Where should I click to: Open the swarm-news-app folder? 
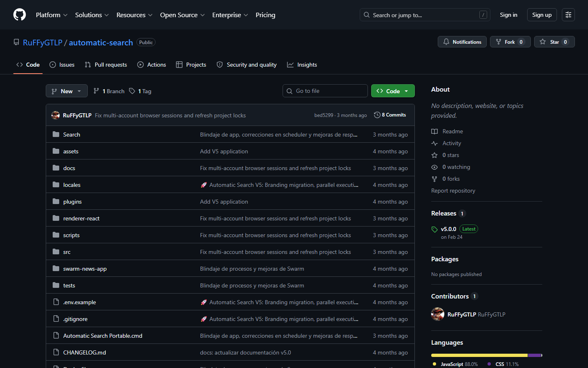coord(85,269)
